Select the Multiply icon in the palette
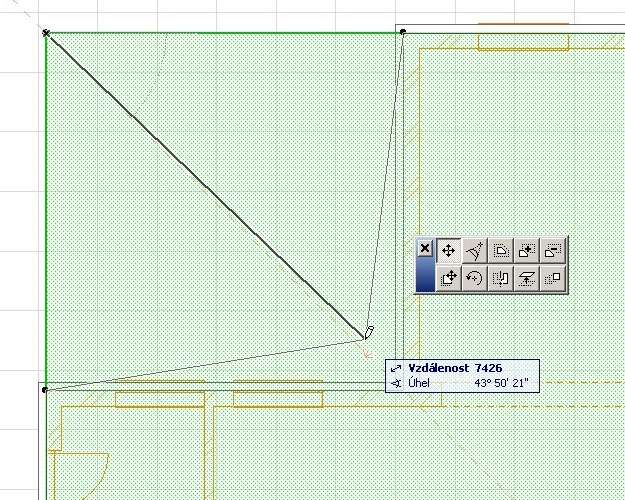625x500 pixels. [x=553, y=278]
